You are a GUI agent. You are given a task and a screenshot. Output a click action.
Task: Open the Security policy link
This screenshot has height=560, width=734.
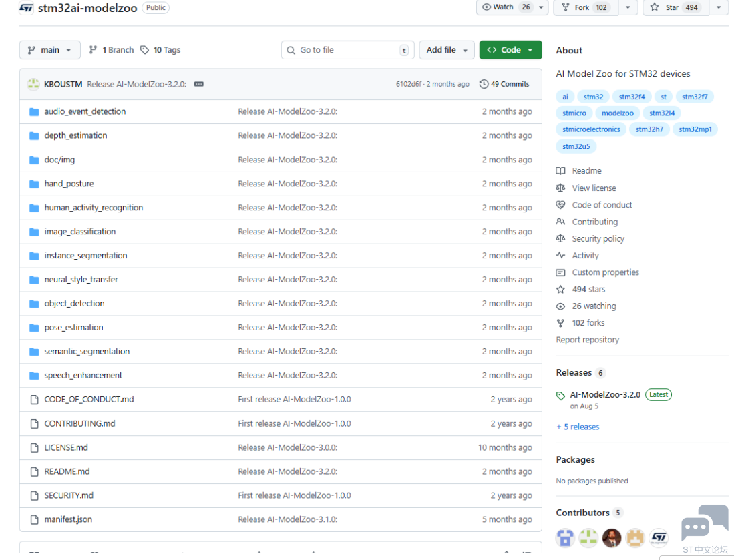pyautogui.click(x=598, y=238)
